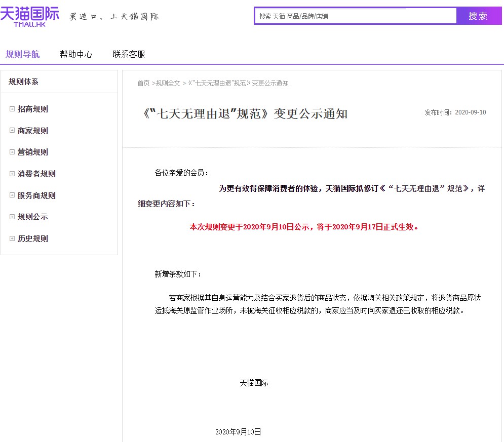Click the date 2020年9月10日 at the bottom
Viewport: 504px width, 442px height.
point(238,432)
